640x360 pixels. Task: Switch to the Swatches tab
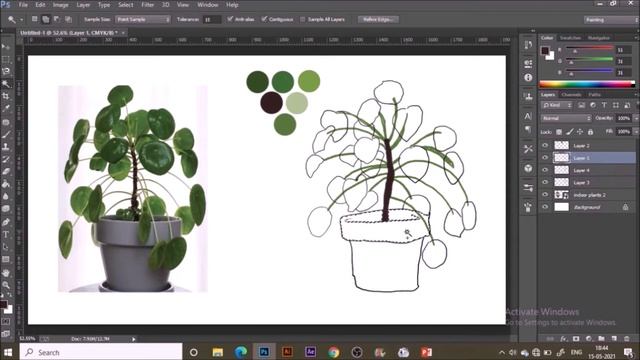click(570, 38)
